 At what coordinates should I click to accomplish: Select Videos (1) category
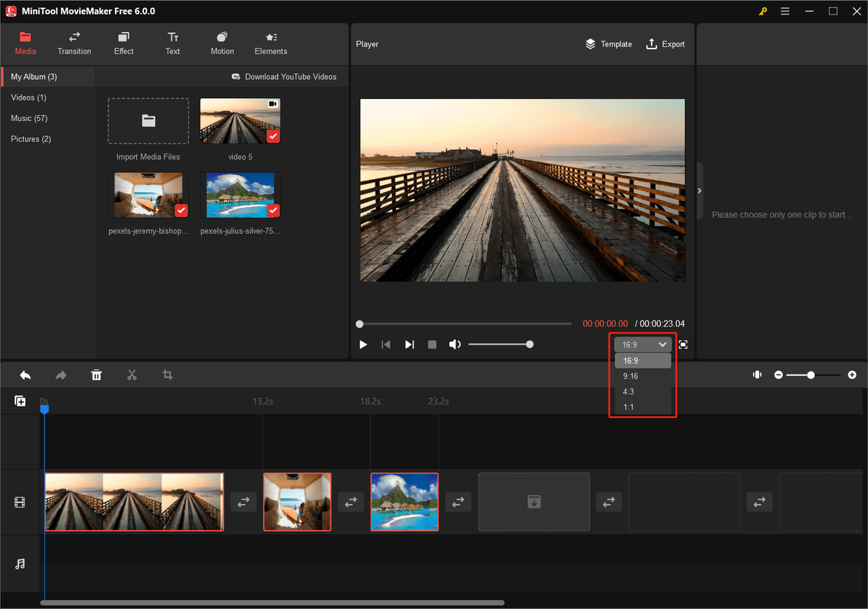click(48, 97)
